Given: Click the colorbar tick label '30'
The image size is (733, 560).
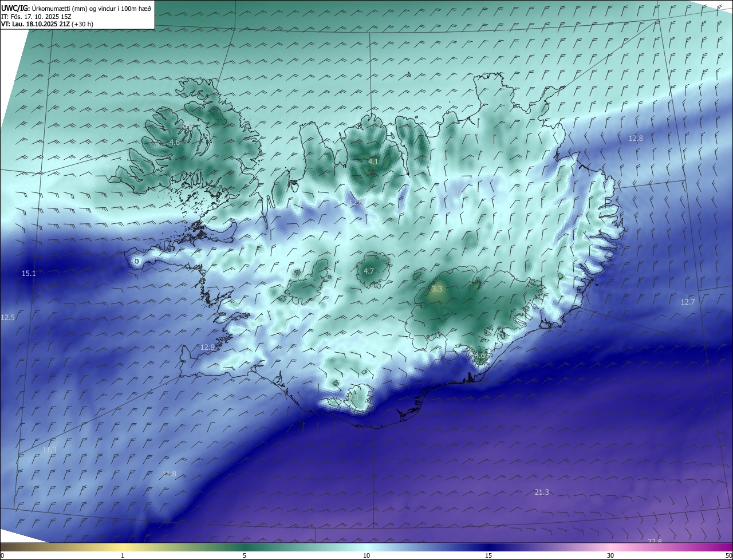Looking at the screenshot, I should 610,555.
